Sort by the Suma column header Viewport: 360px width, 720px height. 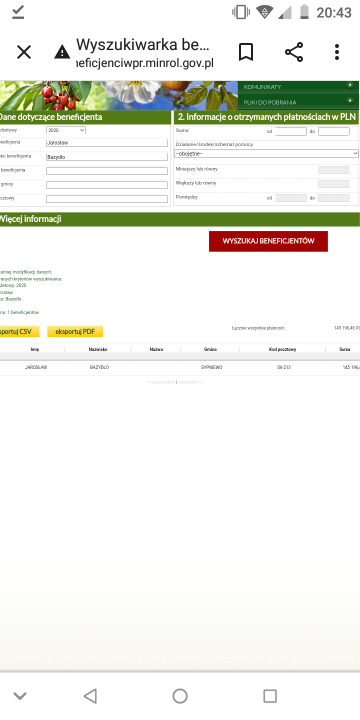coord(344,349)
